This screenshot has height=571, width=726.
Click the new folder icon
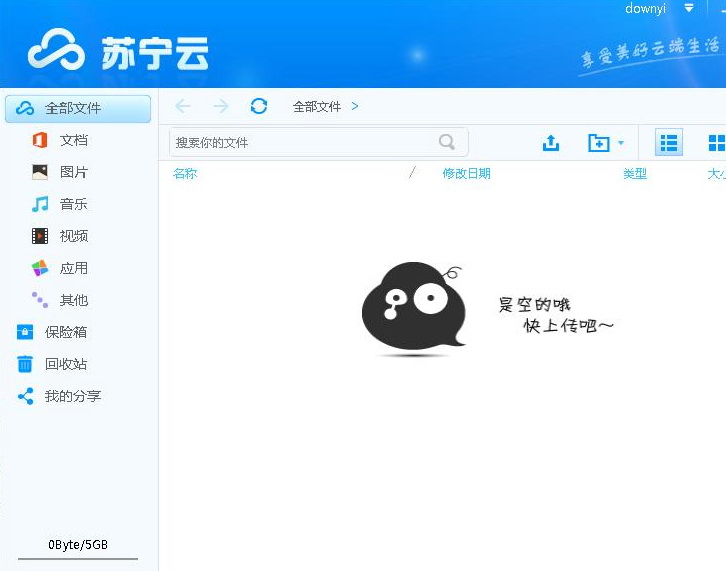coord(598,143)
